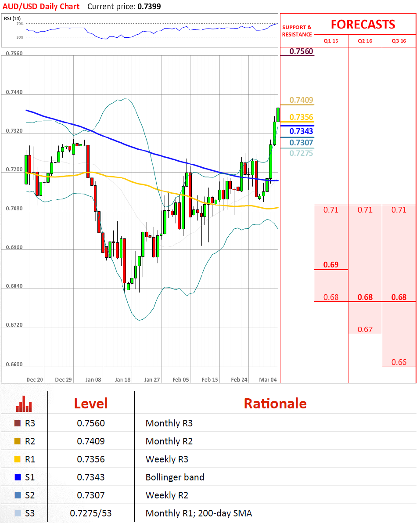Select the R3 dark red color swatch
The image size is (420, 523).
coord(18,423)
